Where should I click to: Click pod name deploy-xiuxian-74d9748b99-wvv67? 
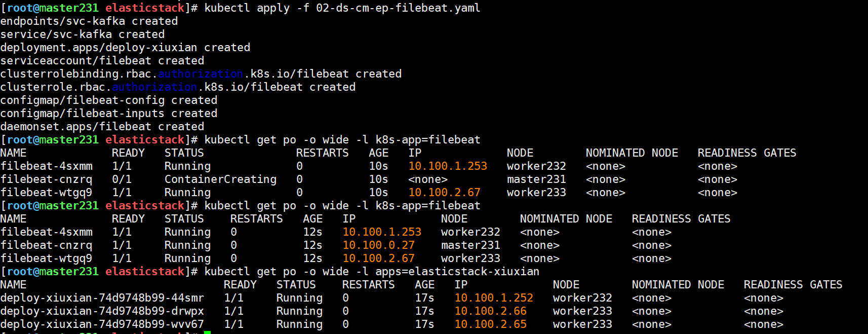coord(102,324)
